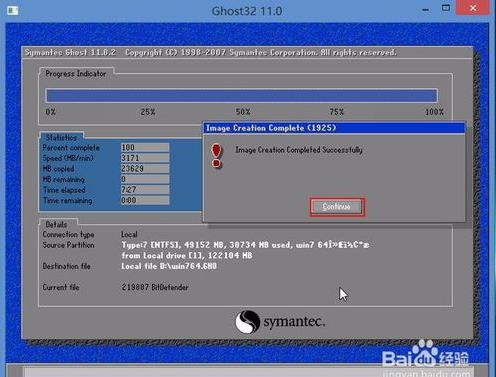Select the Speed (MB/min) value field
Image resolution: width=496 pixels, height=377 pixels.
[145, 158]
